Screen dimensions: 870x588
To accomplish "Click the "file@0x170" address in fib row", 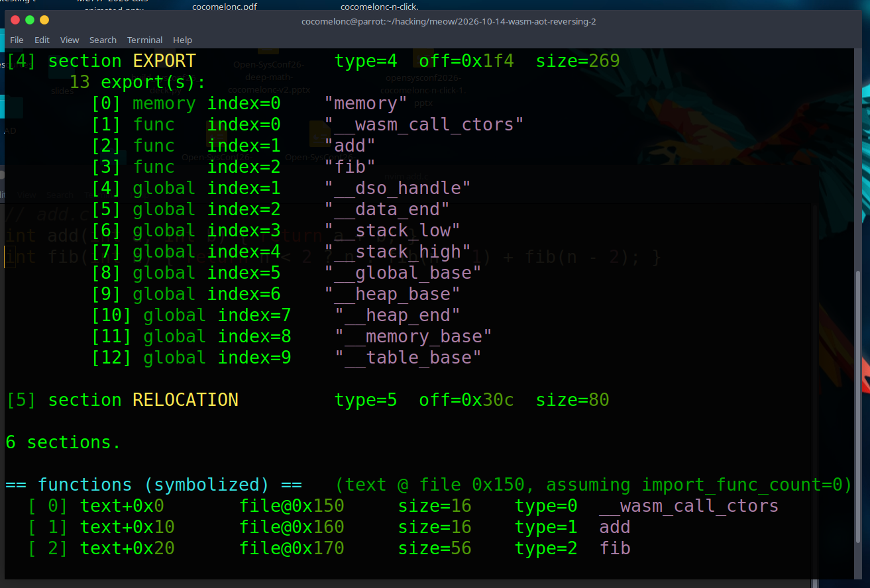I will [x=292, y=548].
